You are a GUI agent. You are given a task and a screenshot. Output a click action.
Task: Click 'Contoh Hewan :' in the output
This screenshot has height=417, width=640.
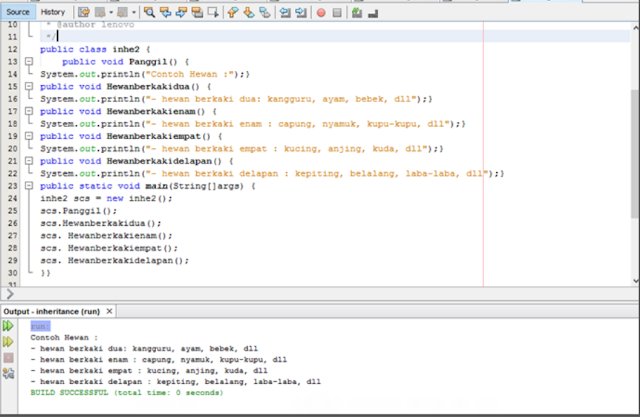tap(64, 338)
